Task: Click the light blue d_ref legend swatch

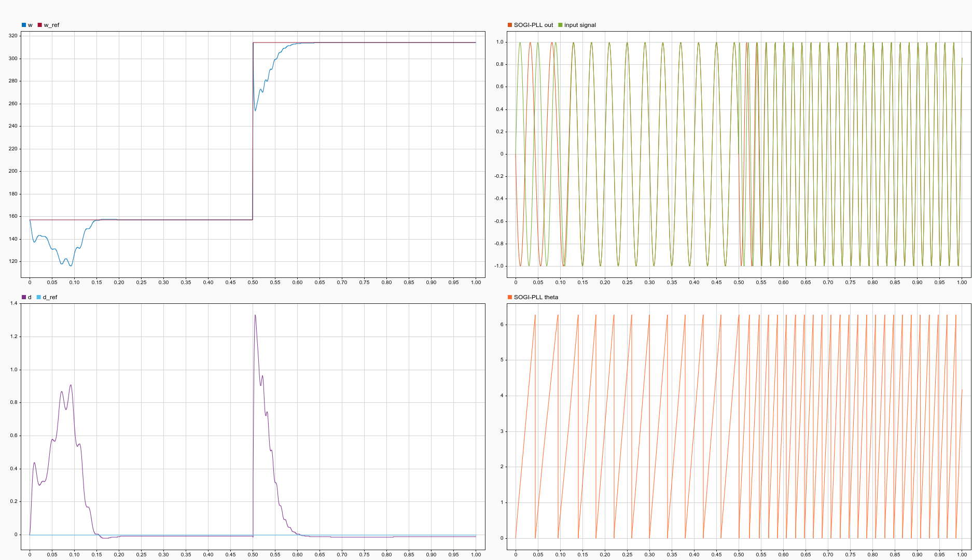Action: 38,297
